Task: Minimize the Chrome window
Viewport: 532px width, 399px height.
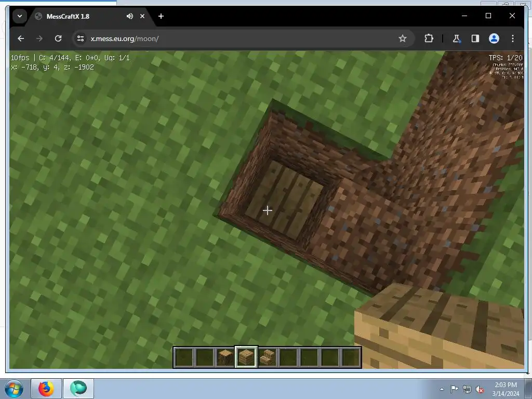Action: pyautogui.click(x=464, y=16)
